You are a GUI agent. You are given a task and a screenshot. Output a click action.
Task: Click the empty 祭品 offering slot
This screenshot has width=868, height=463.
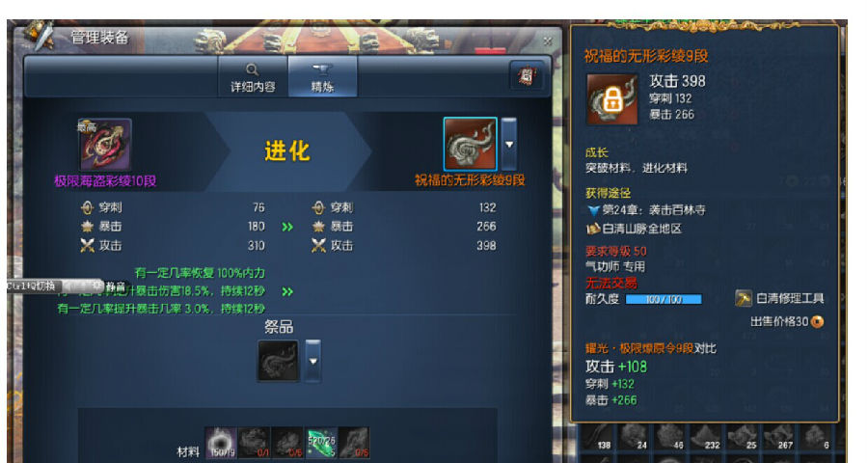pos(278,361)
